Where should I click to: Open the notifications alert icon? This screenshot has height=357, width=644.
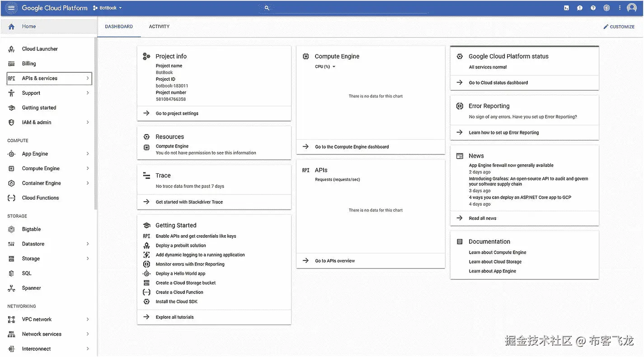[580, 8]
